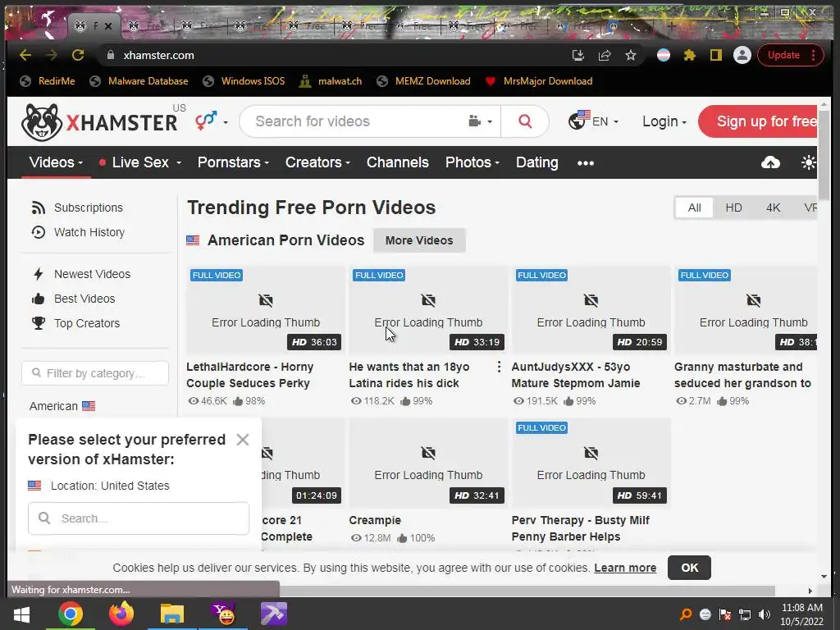Select the American category in sidebar
This screenshot has width=840, height=630.
(x=62, y=407)
